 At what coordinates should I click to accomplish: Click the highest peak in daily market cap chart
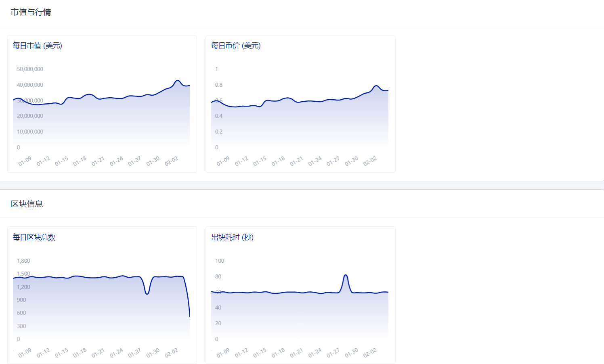pyautogui.click(x=177, y=81)
